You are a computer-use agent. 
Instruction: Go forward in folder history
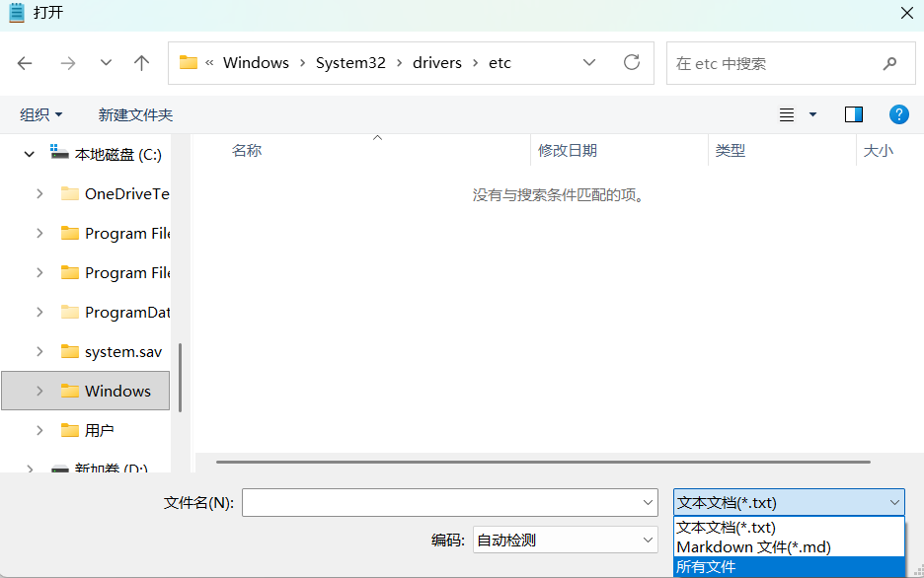[68, 63]
